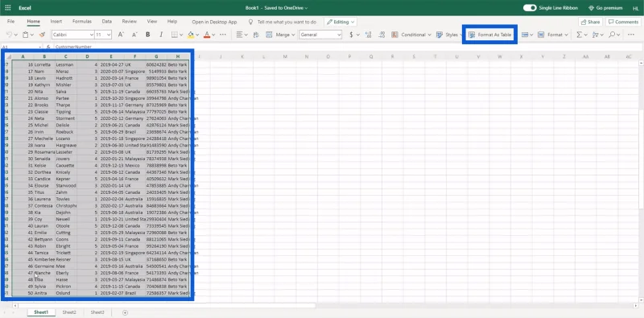Open the Format cells dropdown
Image resolution: width=644 pixels, height=318 pixels.
tap(553, 35)
